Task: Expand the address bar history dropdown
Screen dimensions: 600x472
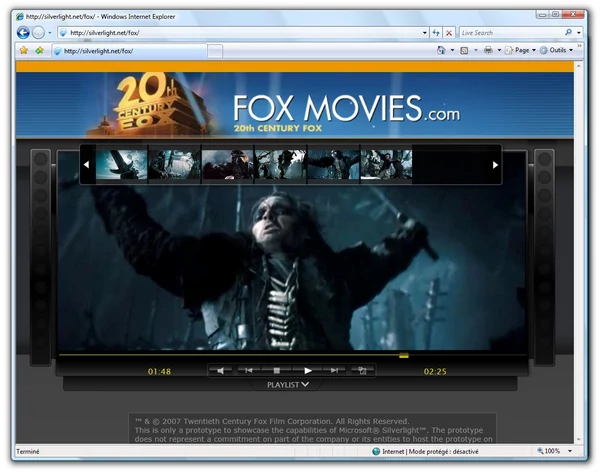Action: (x=424, y=33)
